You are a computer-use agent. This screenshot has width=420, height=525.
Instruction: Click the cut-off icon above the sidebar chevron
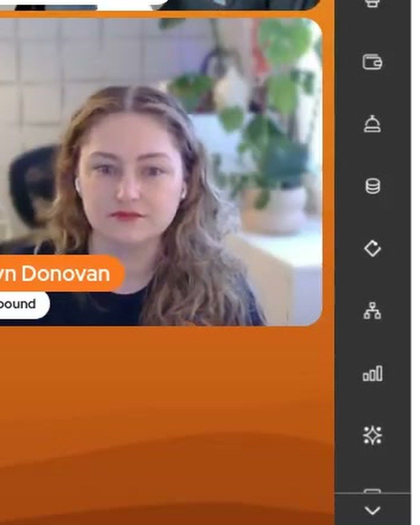(x=372, y=491)
